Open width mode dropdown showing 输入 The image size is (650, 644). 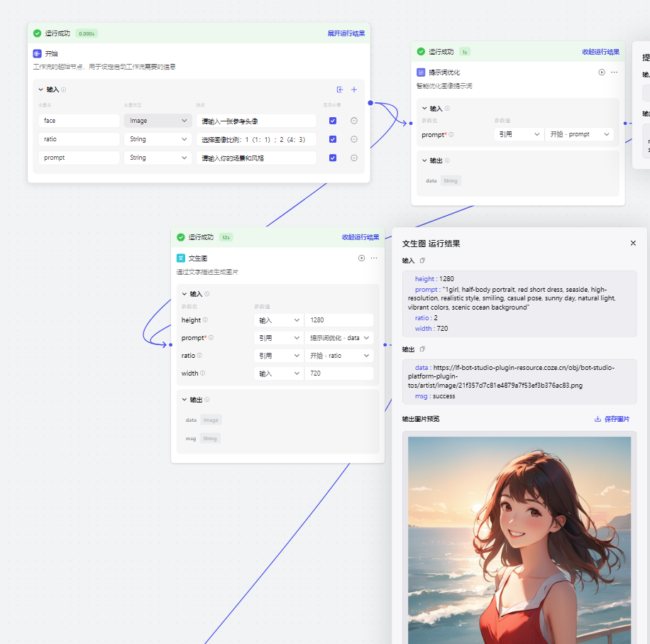click(x=279, y=373)
